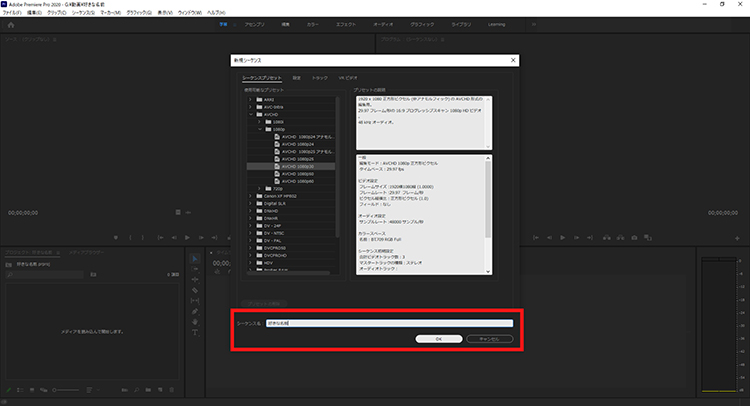Select the Slip tool

pyautogui.click(x=195, y=301)
